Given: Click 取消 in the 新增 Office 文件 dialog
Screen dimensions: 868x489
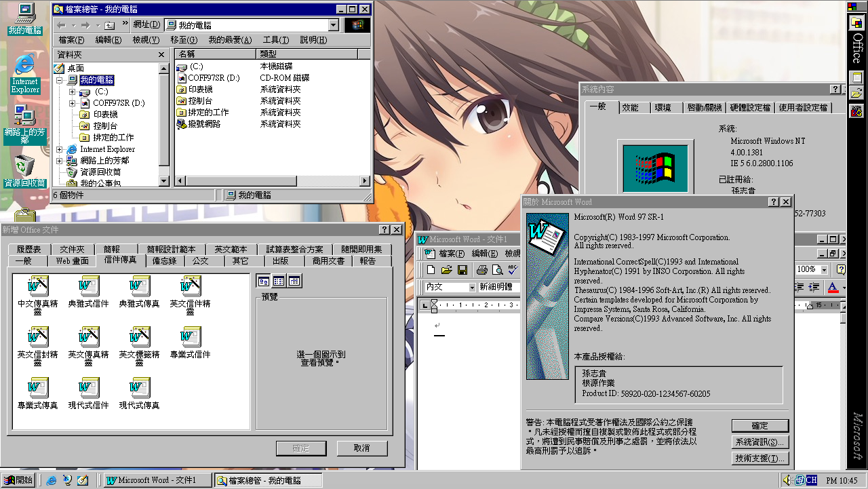Looking at the screenshot, I should [362, 448].
